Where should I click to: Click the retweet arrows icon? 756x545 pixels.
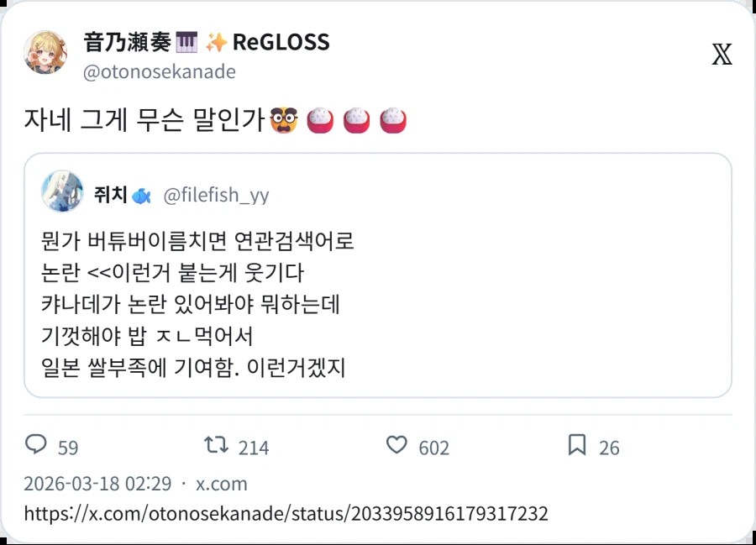[216, 444]
